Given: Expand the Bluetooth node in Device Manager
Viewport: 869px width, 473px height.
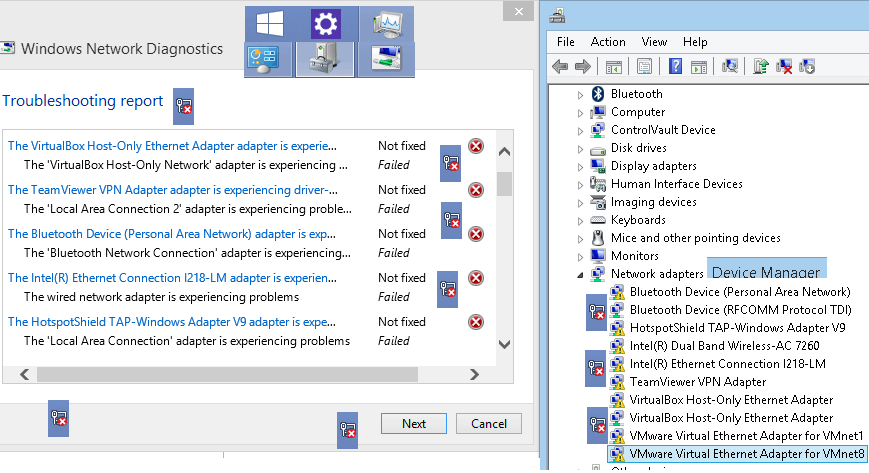Looking at the screenshot, I should coord(580,95).
